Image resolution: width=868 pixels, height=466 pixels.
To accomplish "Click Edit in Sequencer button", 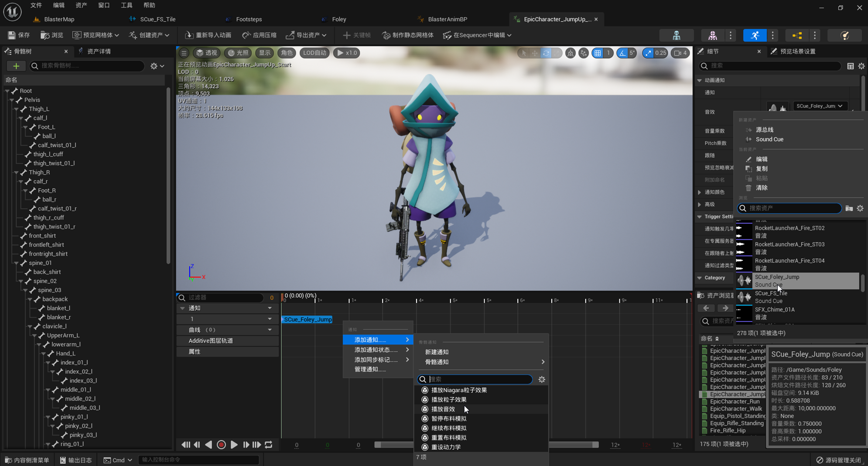I will tap(477, 35).
